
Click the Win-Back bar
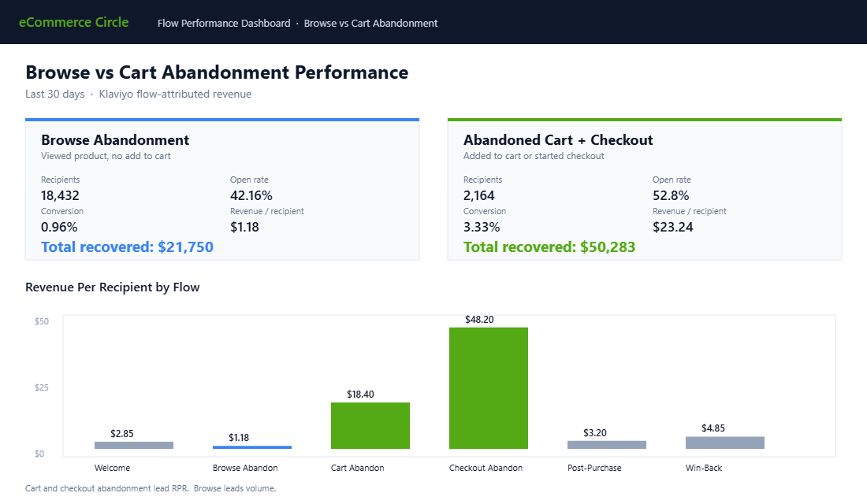(725, 443)
